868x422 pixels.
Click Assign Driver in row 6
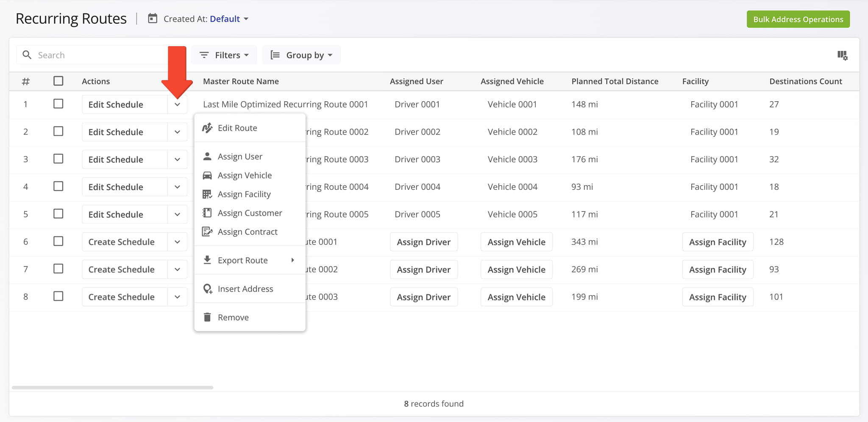pos(424,242)
